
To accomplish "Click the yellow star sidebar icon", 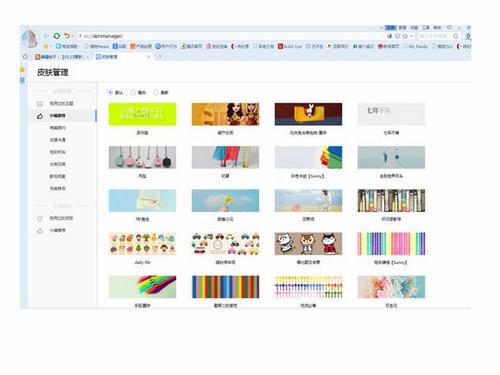I will pyautogui.click(x=22, y=69).
